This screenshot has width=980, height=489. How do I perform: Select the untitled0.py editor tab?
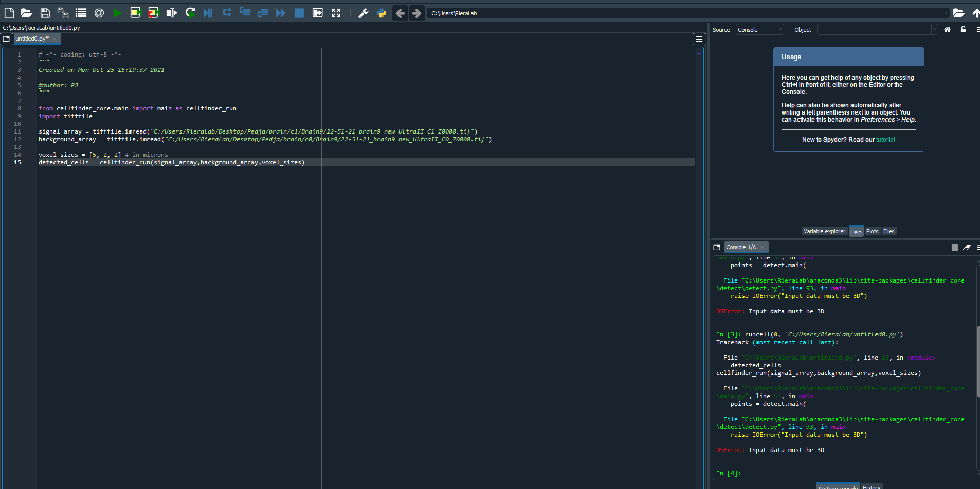pos(32,38)
